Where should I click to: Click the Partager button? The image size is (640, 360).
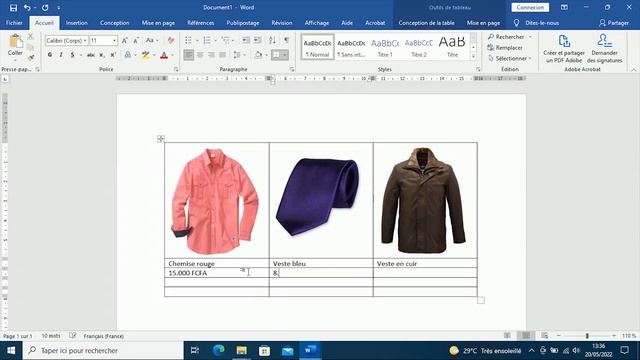point(614,23)
